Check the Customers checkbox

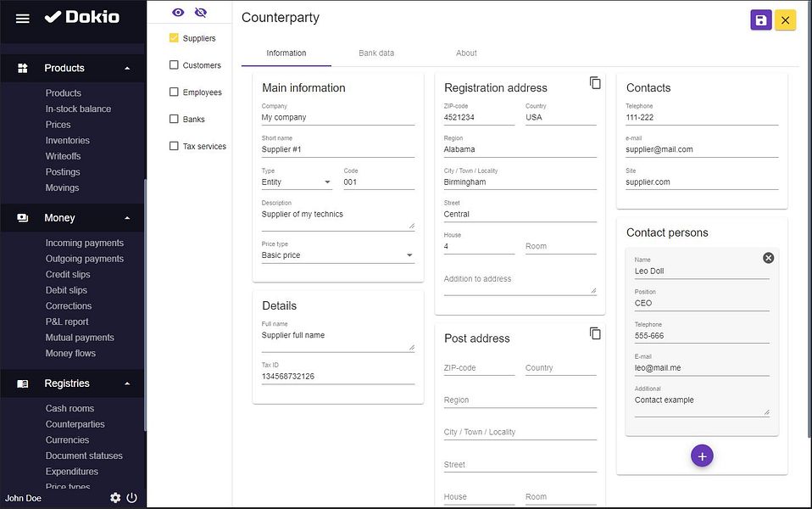click(x=174, y=64)
